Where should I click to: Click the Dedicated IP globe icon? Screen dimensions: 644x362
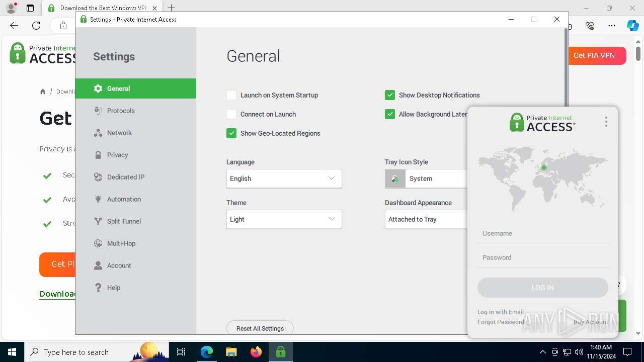pos(98,177)
